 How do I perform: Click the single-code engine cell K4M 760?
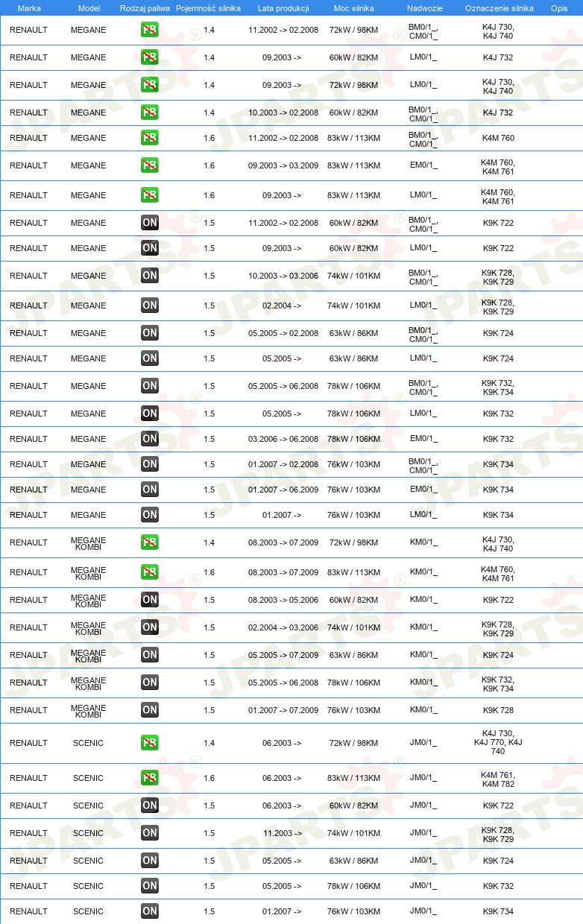click(x=498, y=139)
